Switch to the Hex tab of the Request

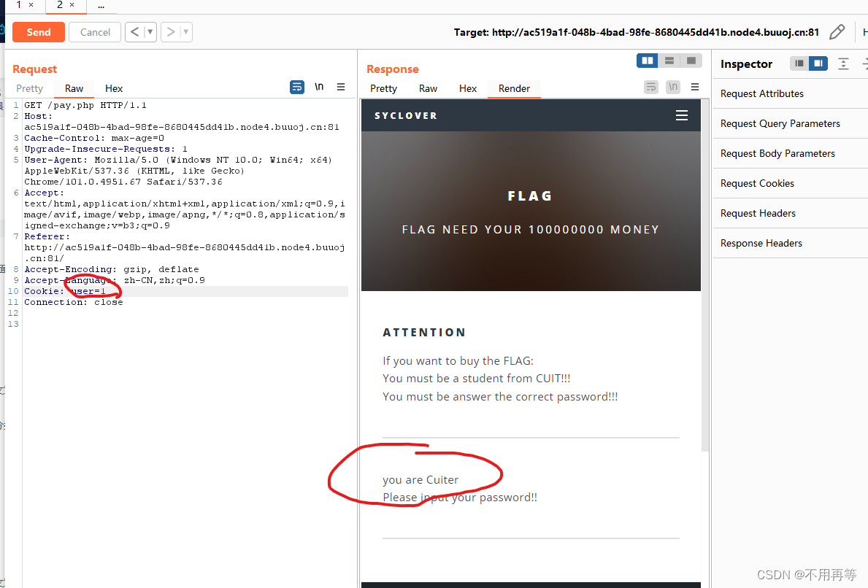113,88
